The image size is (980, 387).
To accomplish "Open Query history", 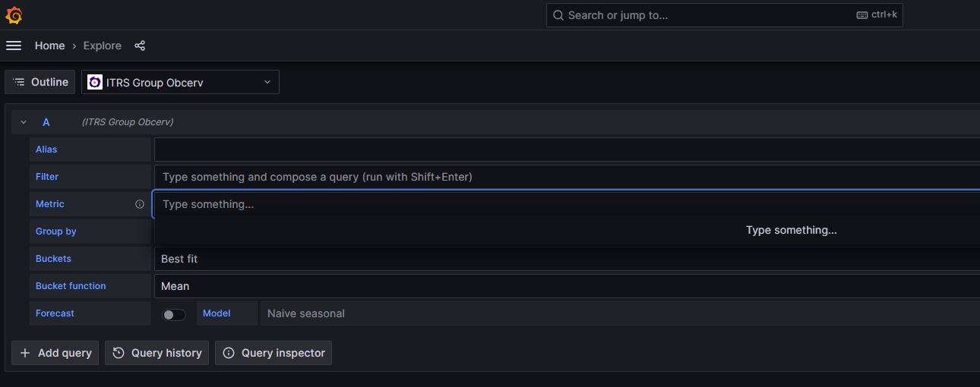I will (x=157, y=353).
